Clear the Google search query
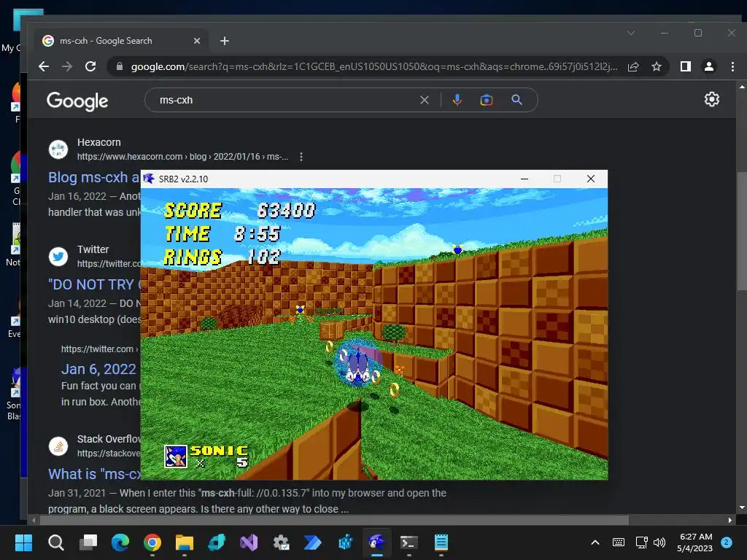Image resolution: width=747 pixels, height=560 pixels. tap(424, 100)
